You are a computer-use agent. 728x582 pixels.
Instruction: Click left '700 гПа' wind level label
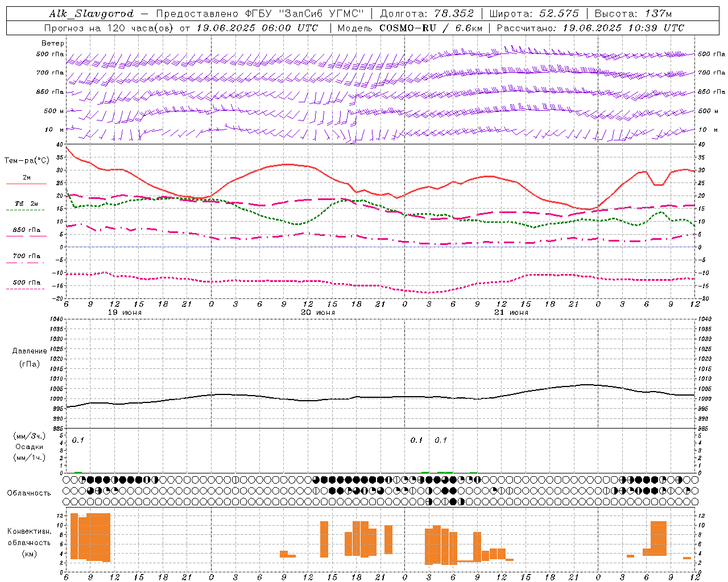(x=50, y=73)
